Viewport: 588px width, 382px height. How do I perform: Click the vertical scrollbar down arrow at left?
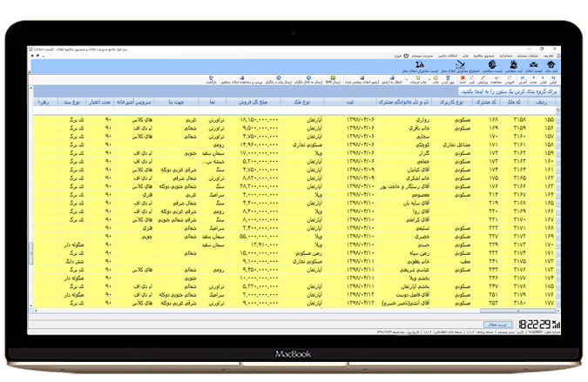point(31,306)
